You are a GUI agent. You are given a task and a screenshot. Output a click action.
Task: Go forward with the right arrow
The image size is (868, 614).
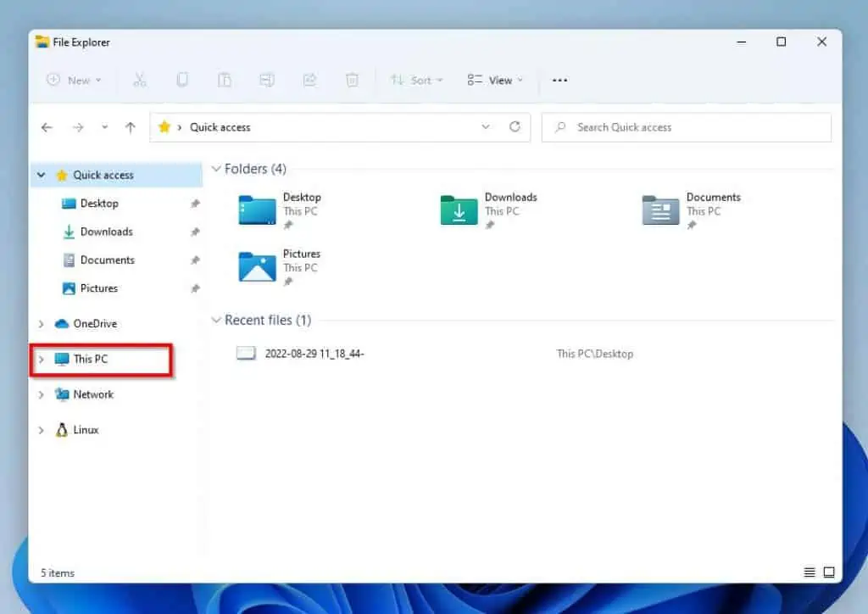(x=77, y=127)
